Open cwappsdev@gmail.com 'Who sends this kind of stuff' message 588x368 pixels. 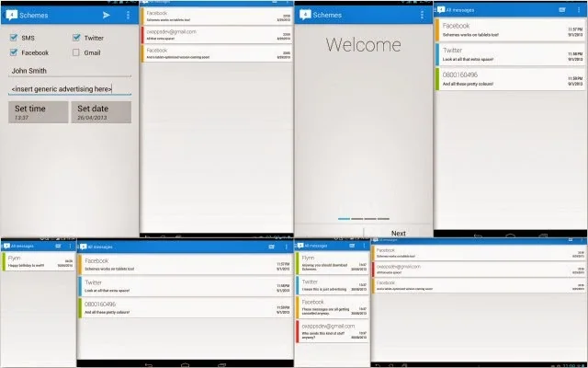pyautogui.click(x=333, y=331)
